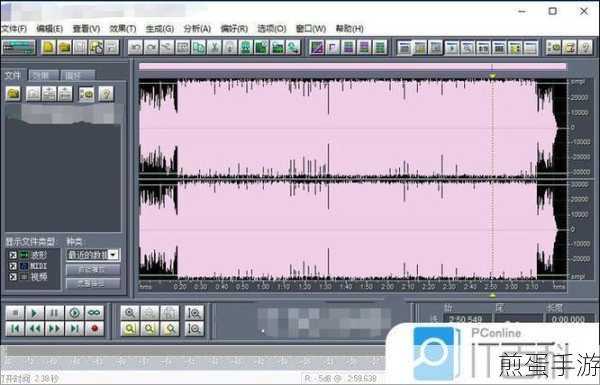
Task: Toggle the MIDI file type checkbox
Action: [x=13, y=266]
